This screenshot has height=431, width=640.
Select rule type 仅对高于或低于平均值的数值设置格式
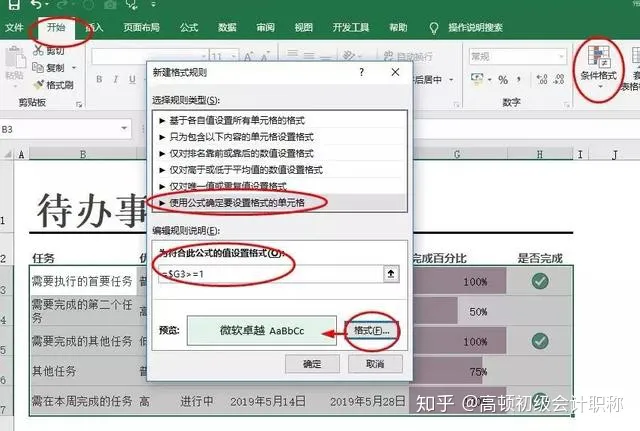click(280, 170)
